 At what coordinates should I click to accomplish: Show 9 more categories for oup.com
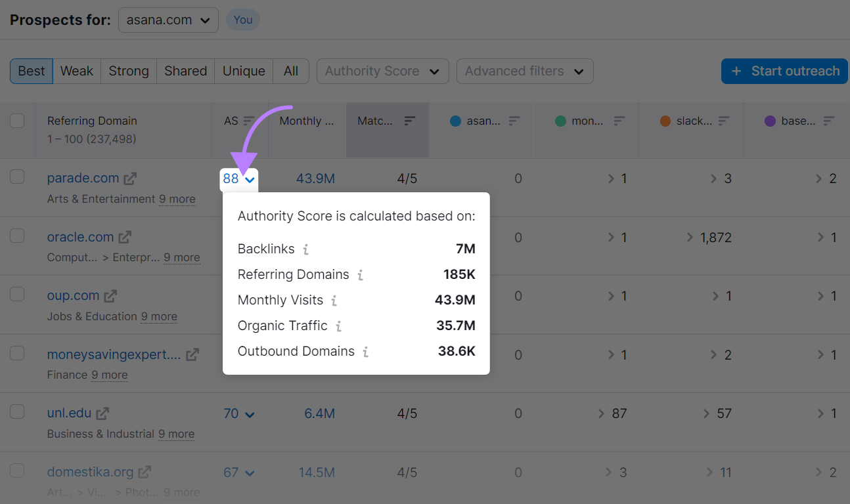[159, 316]
